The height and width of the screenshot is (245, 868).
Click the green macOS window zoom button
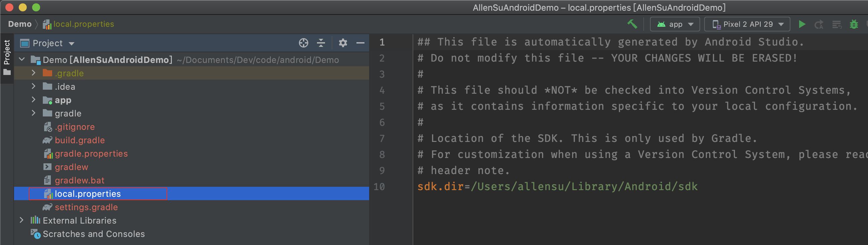pyautogui.click(x=36, y=7)
